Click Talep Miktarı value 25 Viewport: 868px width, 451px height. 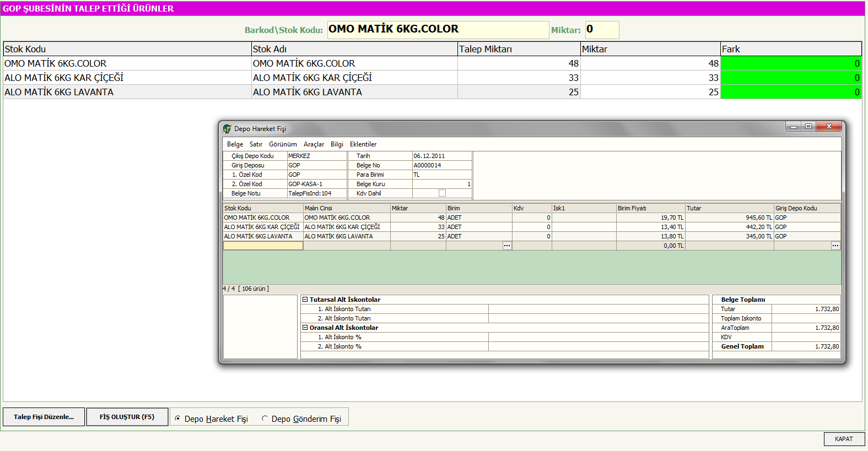pos(519,92)
